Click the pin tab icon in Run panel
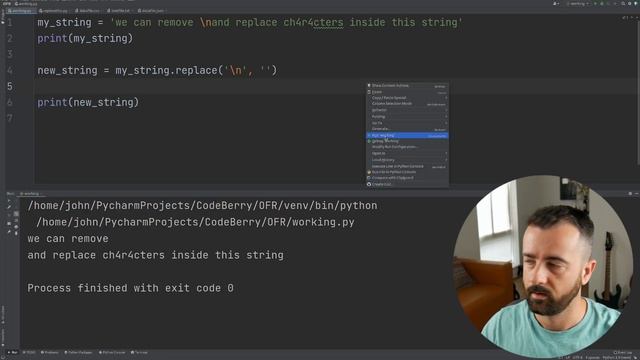 [9, 232]
